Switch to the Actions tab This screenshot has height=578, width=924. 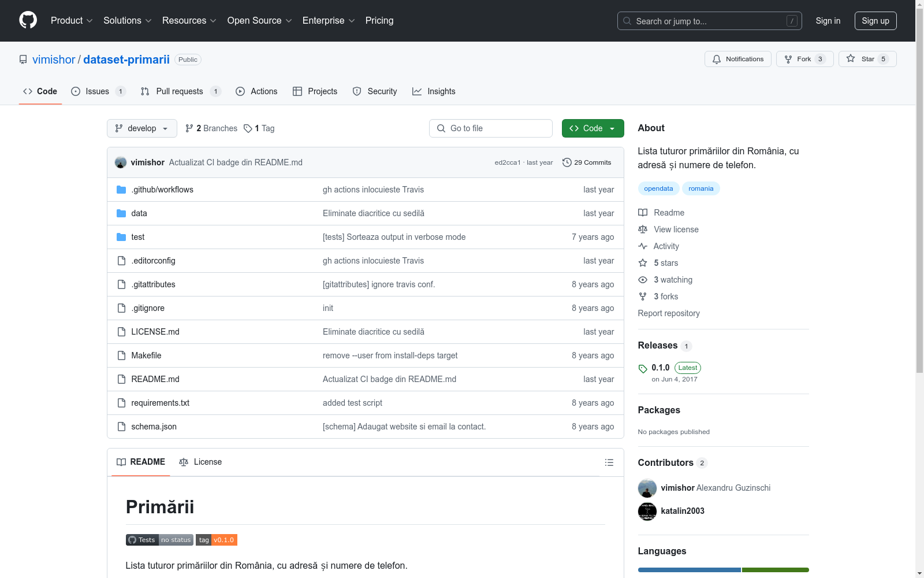click(x=256, y=91)
